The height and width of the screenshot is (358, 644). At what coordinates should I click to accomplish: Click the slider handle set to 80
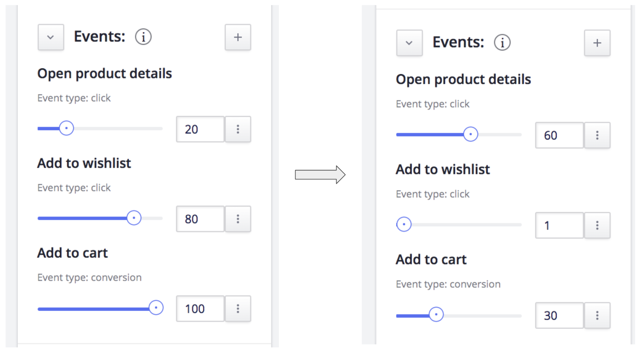134,218
